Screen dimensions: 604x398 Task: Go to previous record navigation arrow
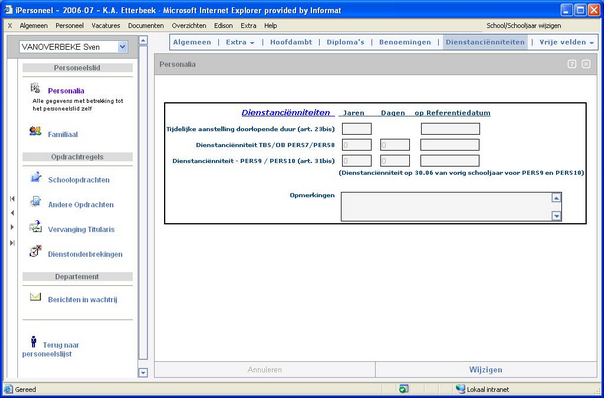[x=12, y=213]
